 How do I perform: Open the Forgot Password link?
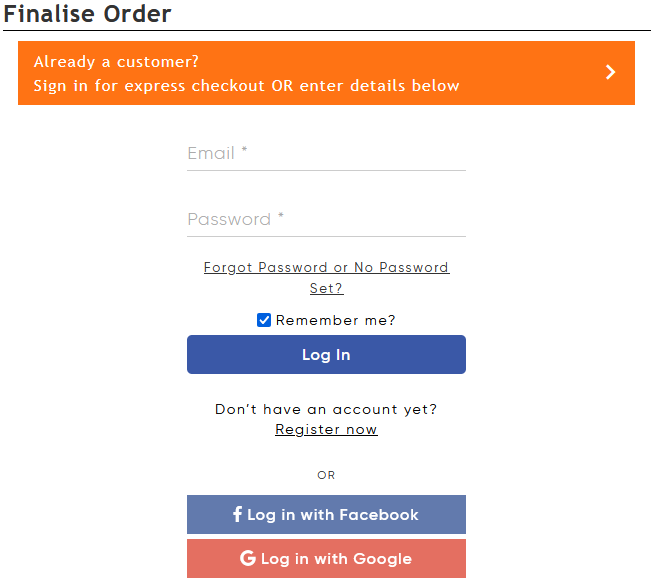326,268
